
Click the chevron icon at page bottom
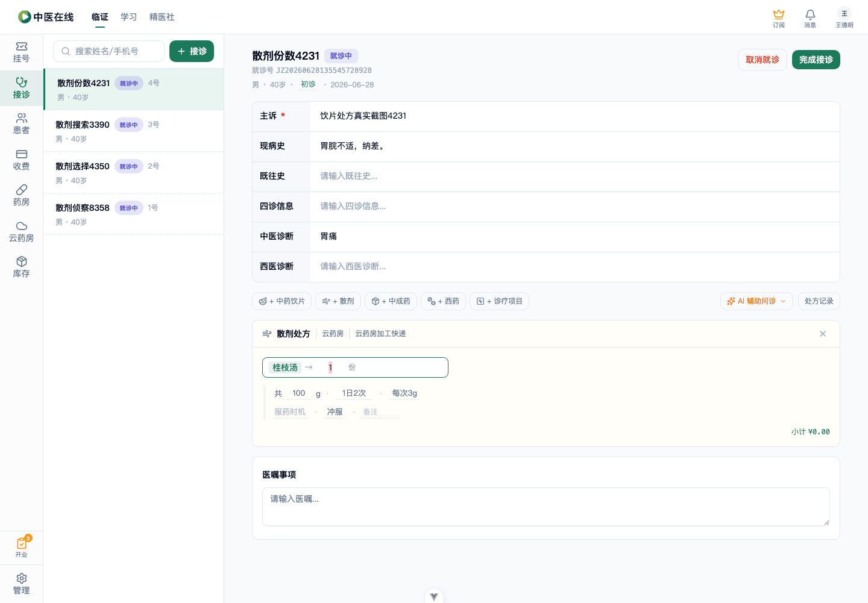434,596
